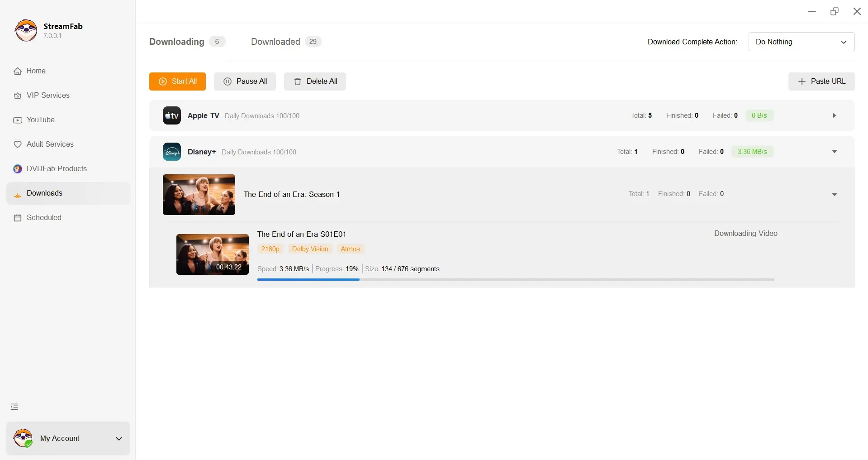Click the StreamFab sloth logo
The width and height of the screenshot is (868, 460).
click(26, 30)
